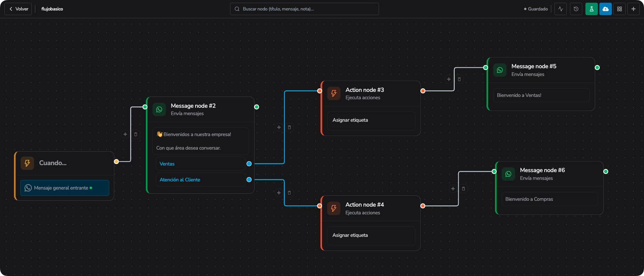Select the Message node #5 title
Image resolution: width=644 pixels, height=276 pixels.
(x=534, y=66)
